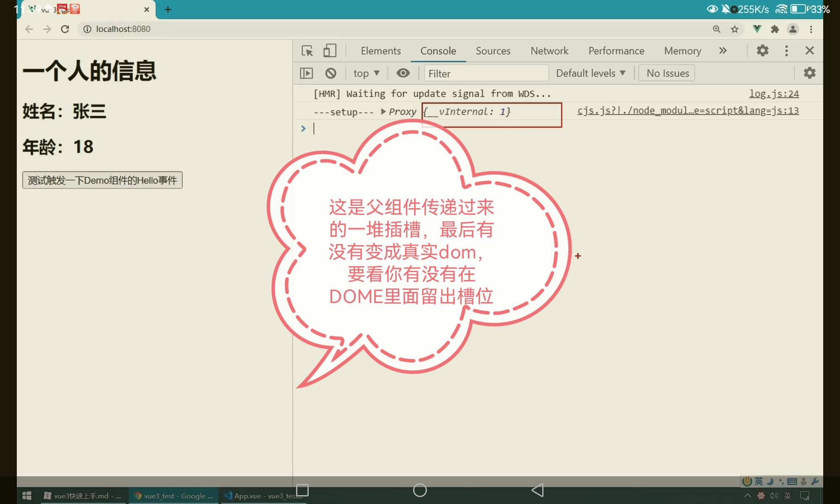The image size is (840, 504).
Task: Switch to the Elements tab
Action: [x=381, y=51]
